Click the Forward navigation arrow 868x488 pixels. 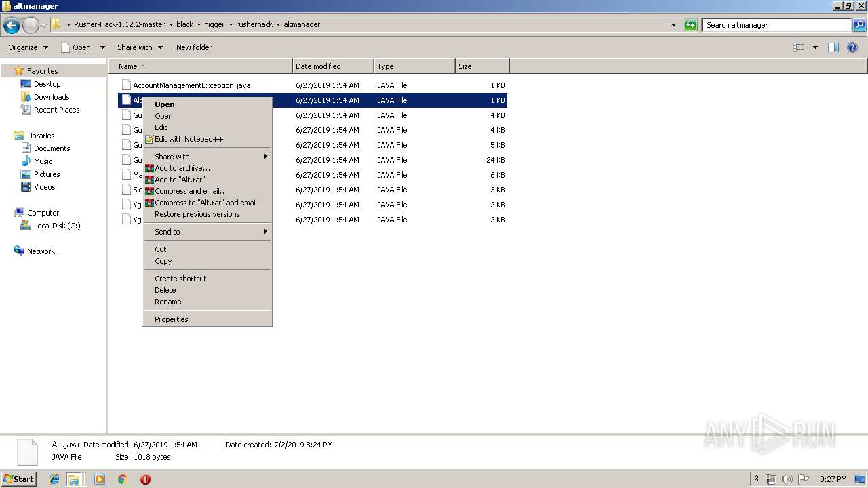[x=31, y=26]
